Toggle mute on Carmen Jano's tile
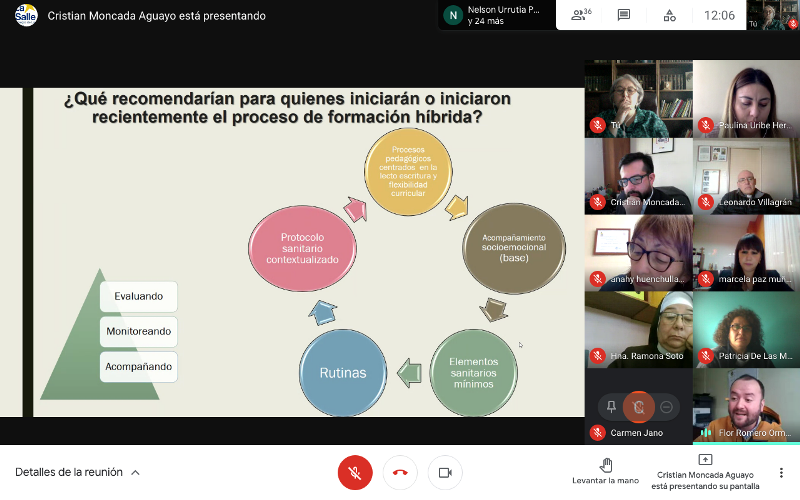Viewport: 800px width, 500px height. (638, 406)
